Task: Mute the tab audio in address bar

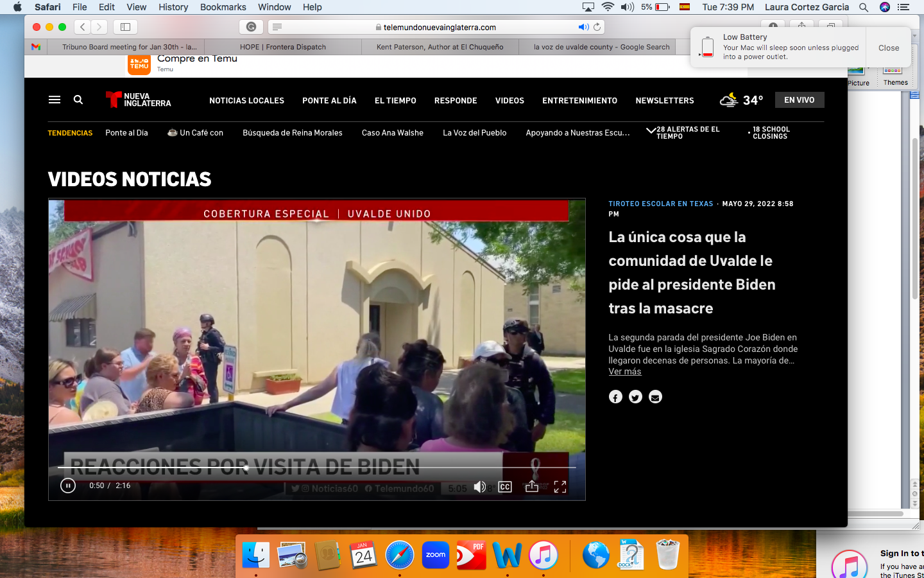Action: (583, 27)
